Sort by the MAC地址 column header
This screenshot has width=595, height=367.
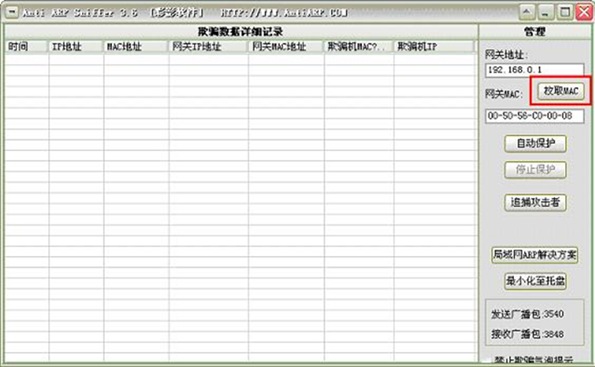pyautogui.click(x=136, y=47)
